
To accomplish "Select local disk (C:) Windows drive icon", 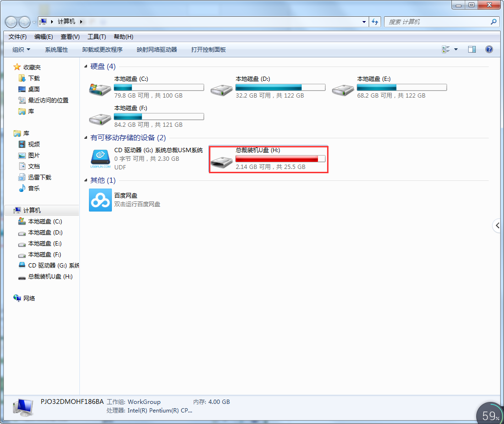I will point(100,89).
